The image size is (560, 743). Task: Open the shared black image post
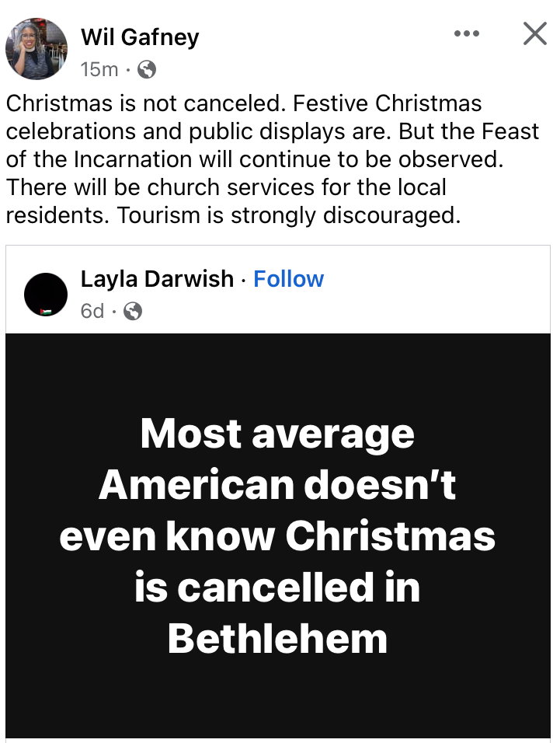[278, 535]
